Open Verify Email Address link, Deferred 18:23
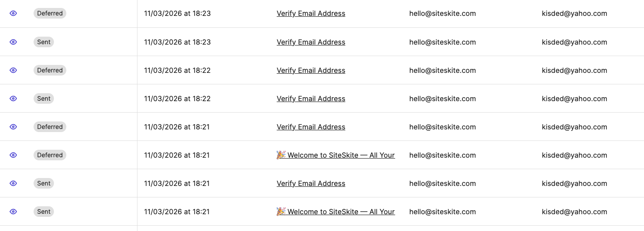Screen dimensions: 644x231 [311, 14]
